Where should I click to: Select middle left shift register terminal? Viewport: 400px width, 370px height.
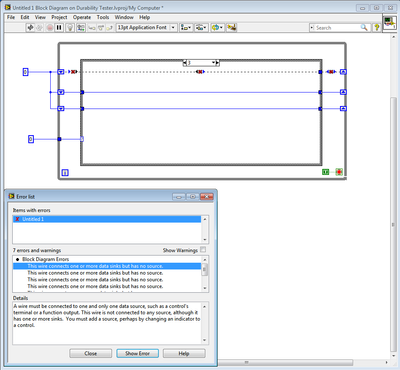point(61,92)
